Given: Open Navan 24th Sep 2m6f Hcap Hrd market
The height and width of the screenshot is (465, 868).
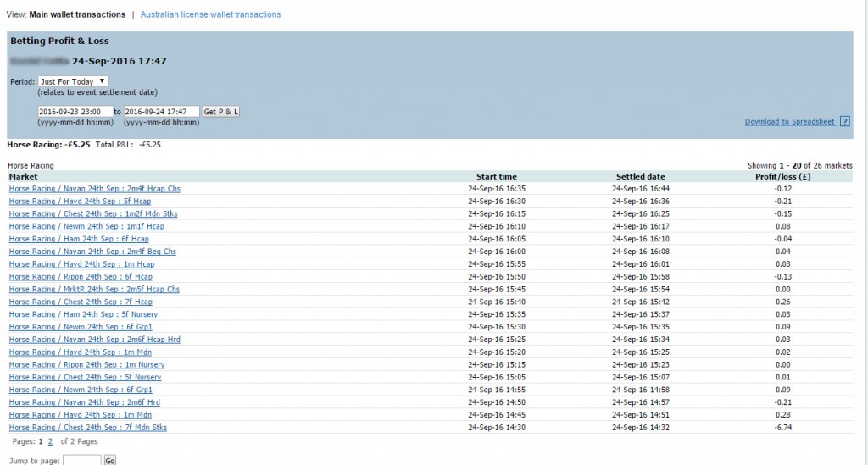Looking at the screenshot, I should coord(95,340).
